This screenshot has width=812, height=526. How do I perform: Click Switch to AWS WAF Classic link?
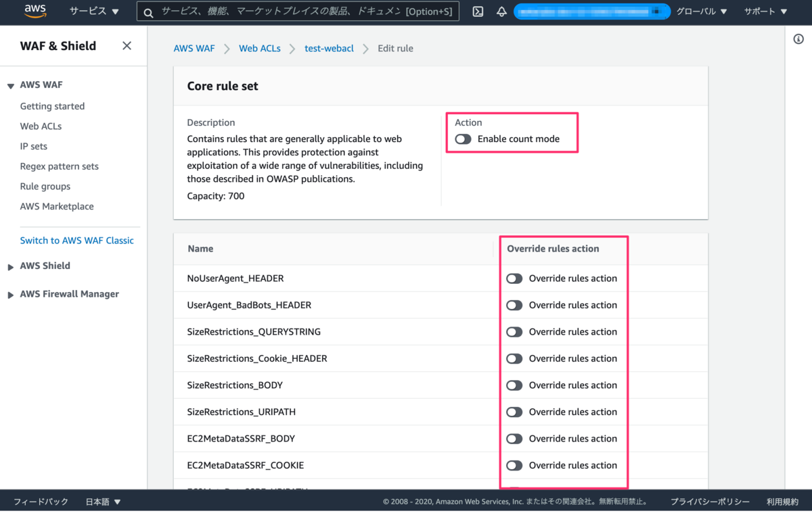[77, 241]
